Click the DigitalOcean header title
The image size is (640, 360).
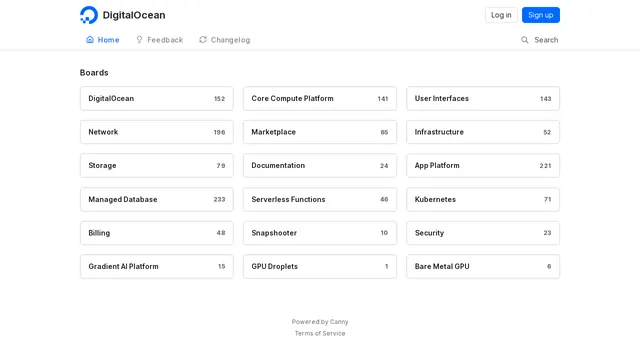point(134,15)
